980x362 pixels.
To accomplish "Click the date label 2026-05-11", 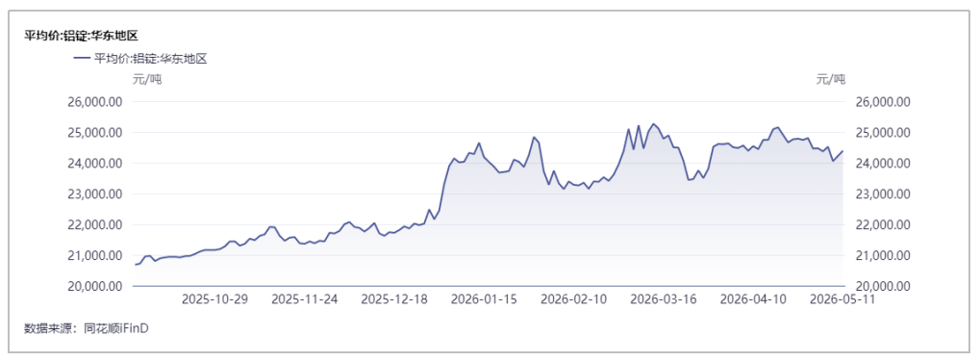I will pos(842,299).
